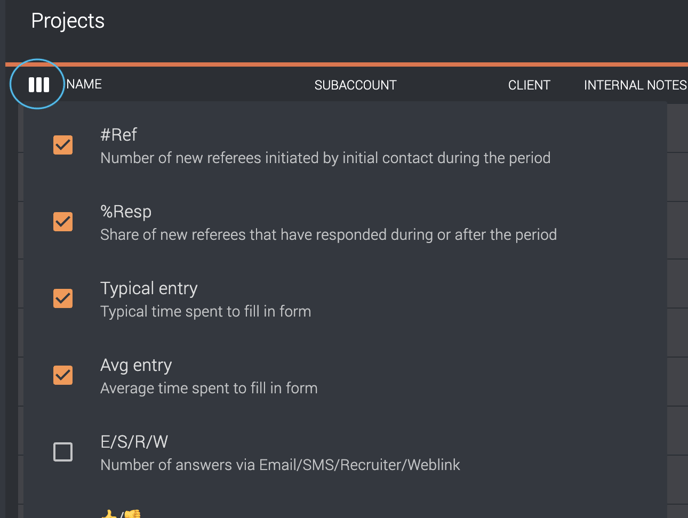Click the E/S/R/W option title

coord(134,442)
